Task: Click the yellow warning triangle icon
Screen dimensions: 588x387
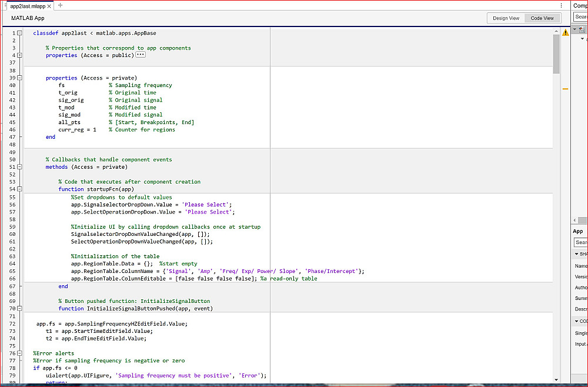Action: [566, 32]
